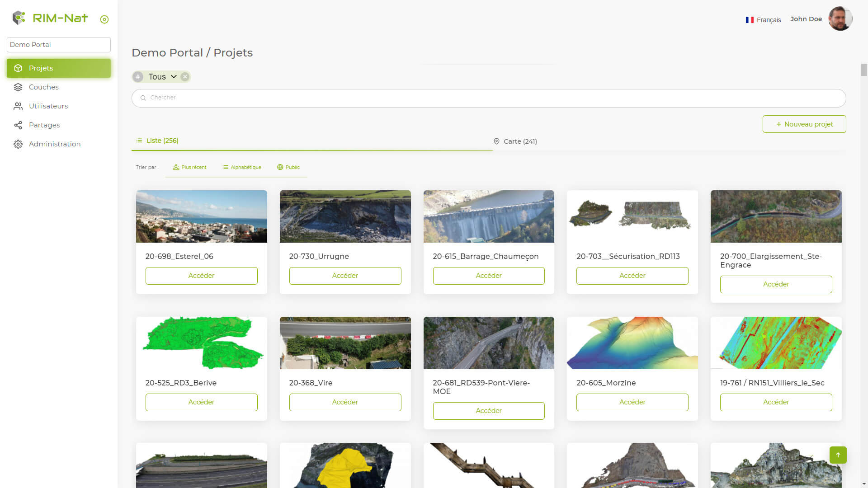
Task: Filter projects by Public
Action: tap(288, 167)
